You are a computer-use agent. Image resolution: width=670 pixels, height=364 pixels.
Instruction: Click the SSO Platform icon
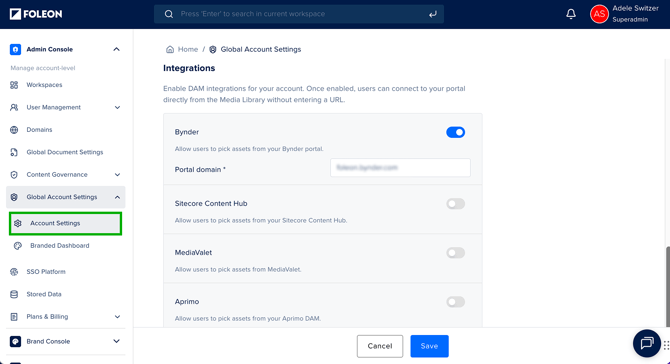[x=14, y=272]
